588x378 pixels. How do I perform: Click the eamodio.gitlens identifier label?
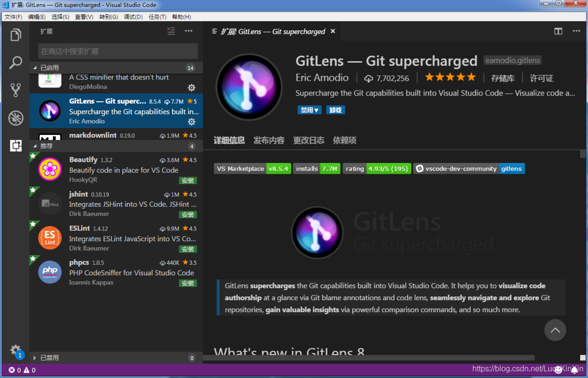click(x=513, y=61)
